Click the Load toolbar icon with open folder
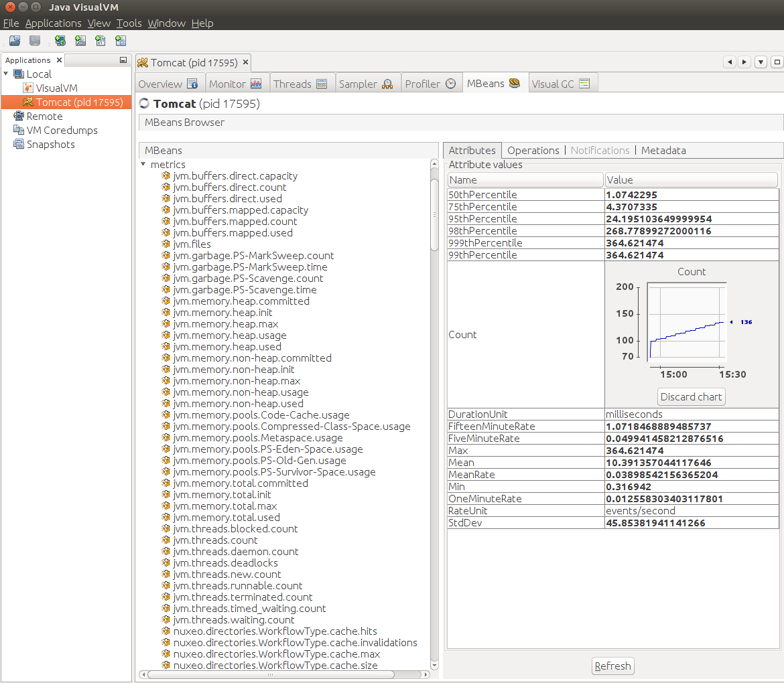Image resolution: width=784 pixels, height=683 pixels. 15,40
